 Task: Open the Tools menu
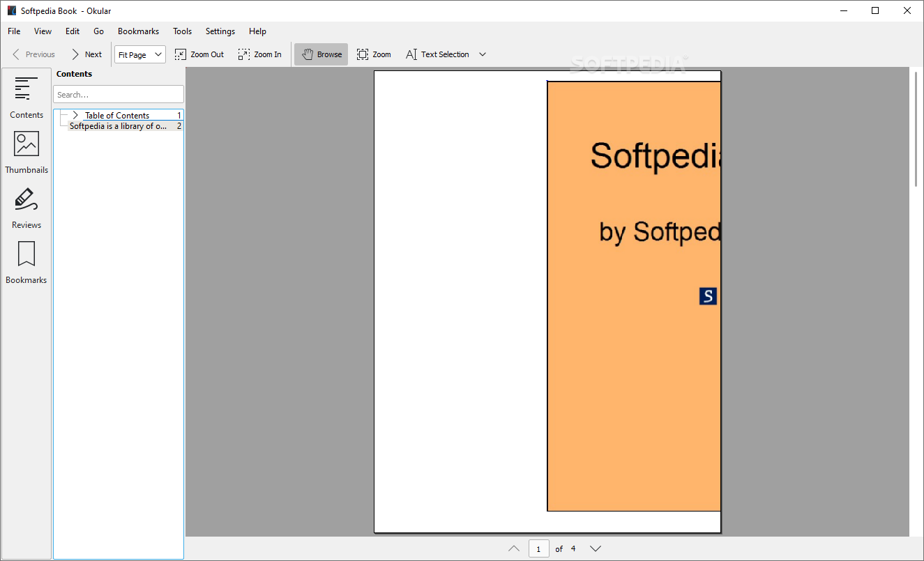[x=183, y=31]
